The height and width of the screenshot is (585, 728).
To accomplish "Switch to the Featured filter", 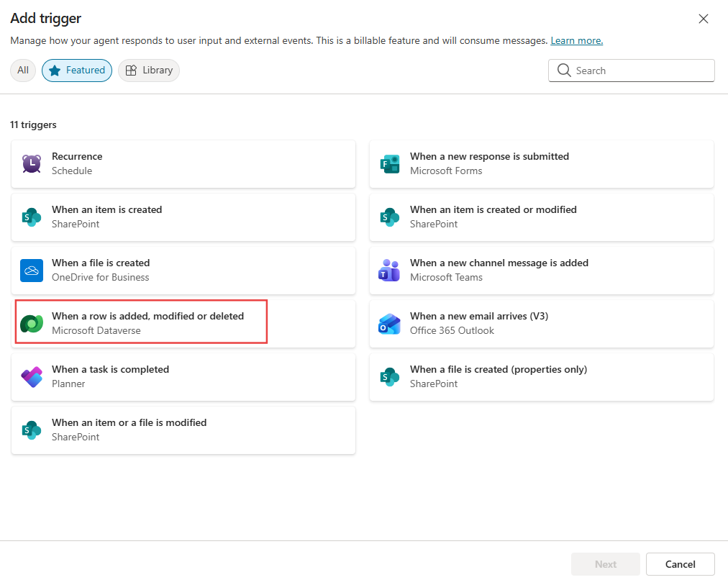I will coord(77,70).
